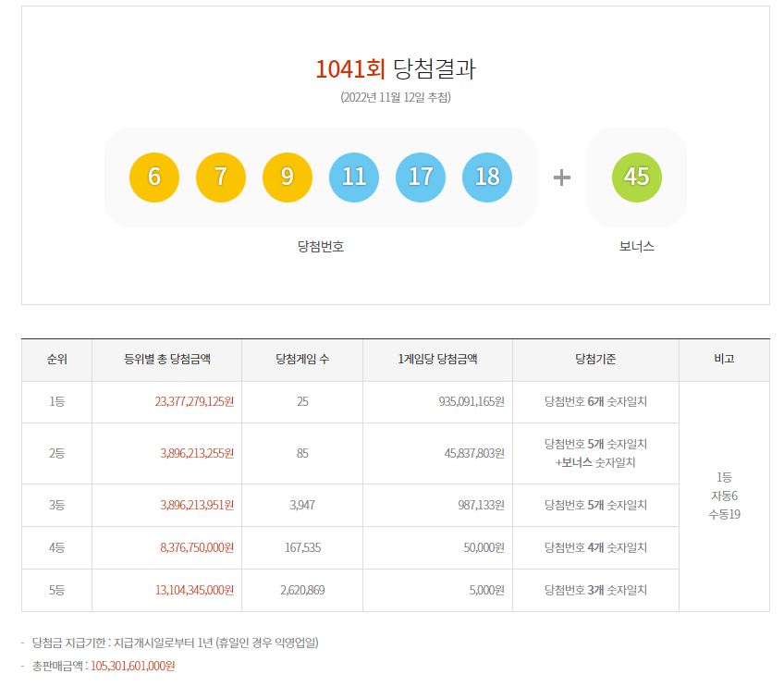The width and height of the screenshot is (784, 686).
Task: Click the 보너스 label
Action: pos(636,246)
